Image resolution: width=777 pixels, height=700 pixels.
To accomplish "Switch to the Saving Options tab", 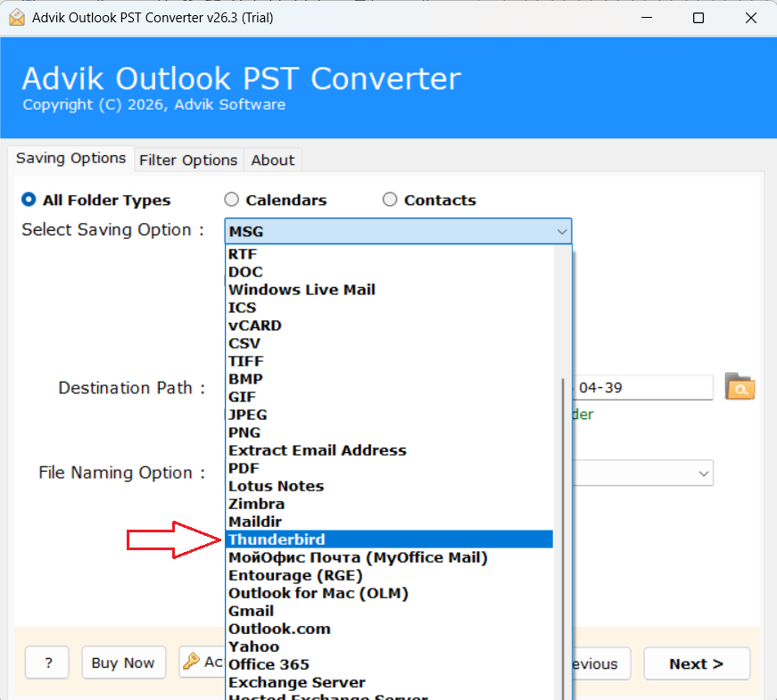I will (70, 159).
